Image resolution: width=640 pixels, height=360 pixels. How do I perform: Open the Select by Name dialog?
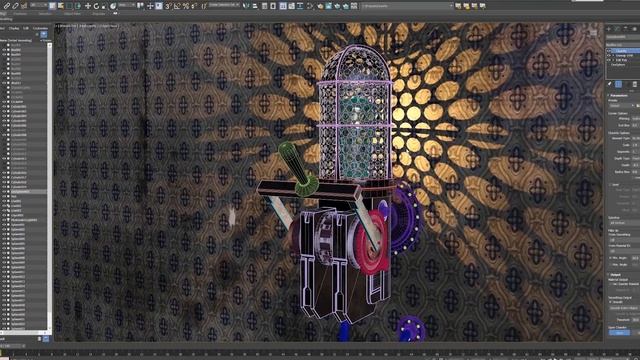[x=60, y=6]
